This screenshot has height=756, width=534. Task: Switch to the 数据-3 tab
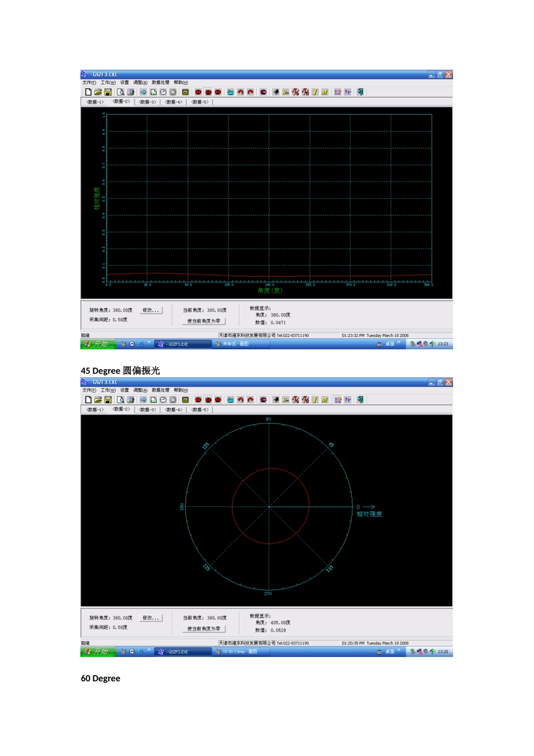click(148, 101)
